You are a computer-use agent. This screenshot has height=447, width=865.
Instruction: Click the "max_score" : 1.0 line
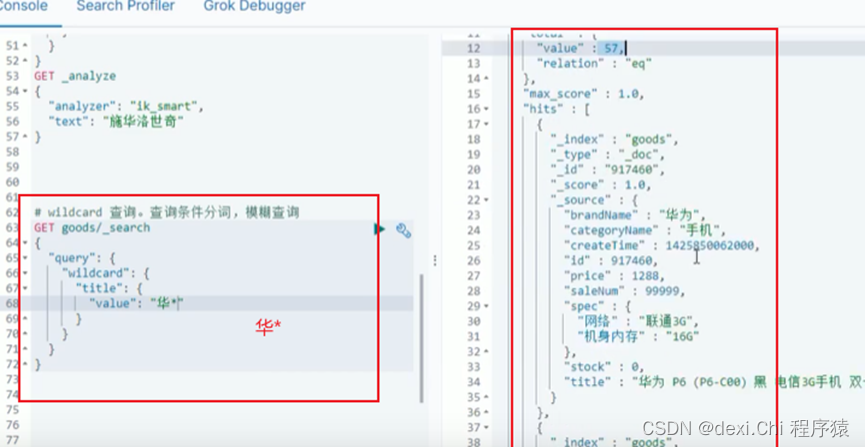[x=584, y=94]
